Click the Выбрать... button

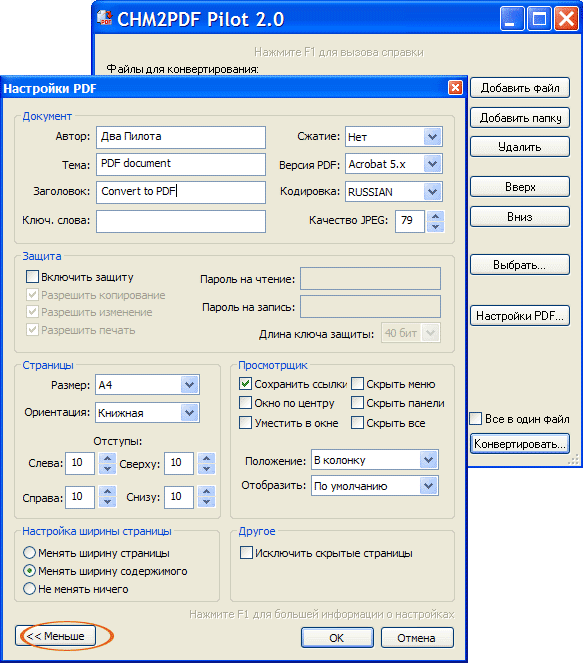(520, 265)
